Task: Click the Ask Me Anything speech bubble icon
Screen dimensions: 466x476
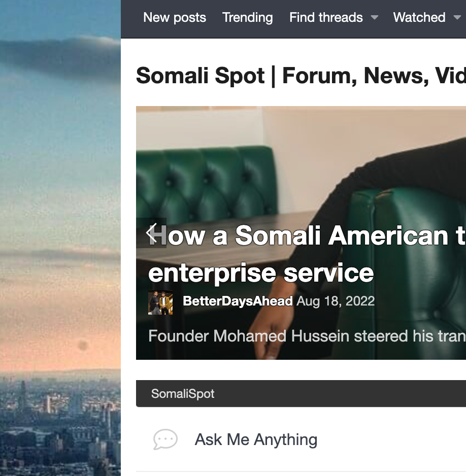Action: tap(165, 439)
